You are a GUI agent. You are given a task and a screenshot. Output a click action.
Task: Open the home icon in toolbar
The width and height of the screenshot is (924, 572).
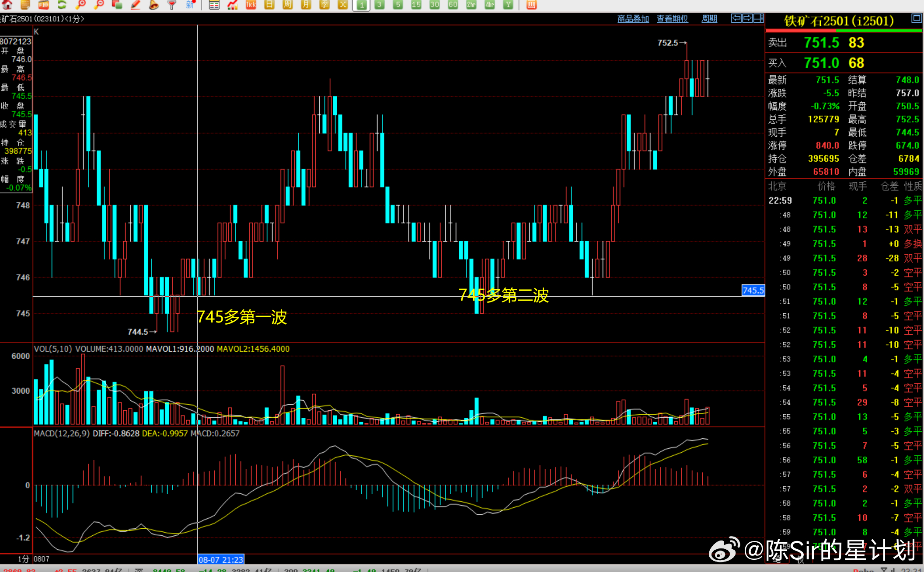pos(7,4)
